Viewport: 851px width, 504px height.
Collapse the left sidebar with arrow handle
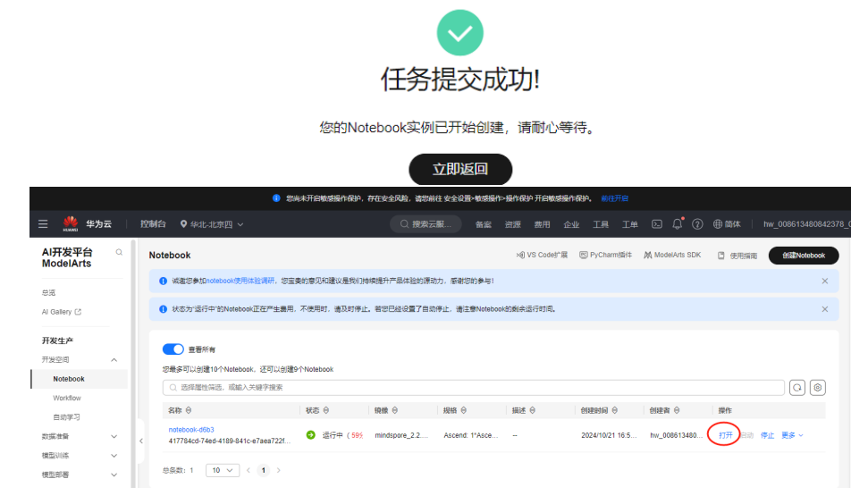tap(140, 441)
